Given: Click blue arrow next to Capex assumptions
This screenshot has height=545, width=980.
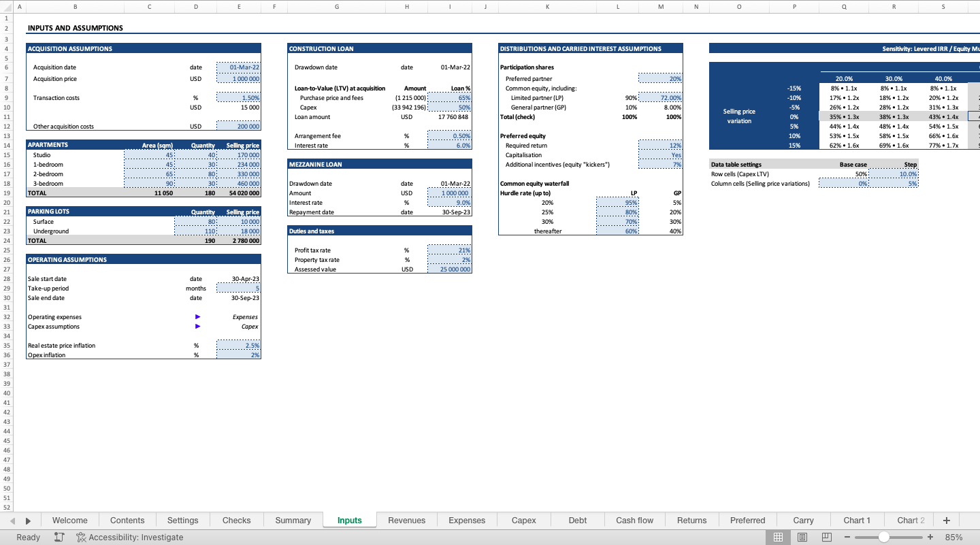Looking at the screenshot, I should tap(197, 327).
